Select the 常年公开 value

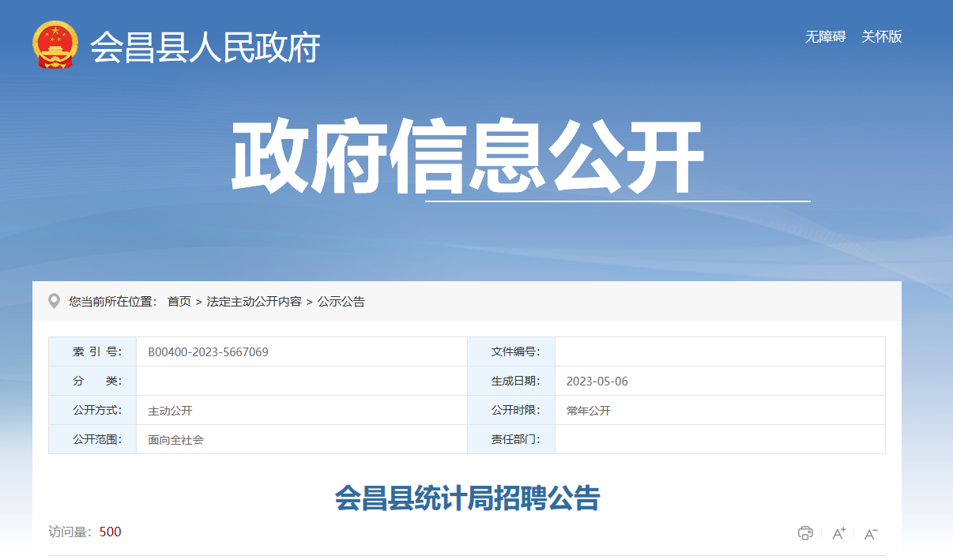coord(589,411)
